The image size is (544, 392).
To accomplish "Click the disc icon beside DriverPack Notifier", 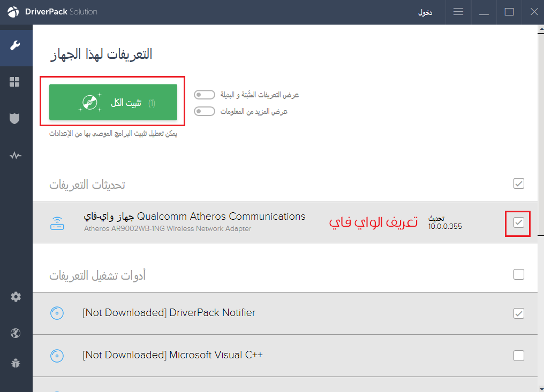I will click(x=57, y=313).
